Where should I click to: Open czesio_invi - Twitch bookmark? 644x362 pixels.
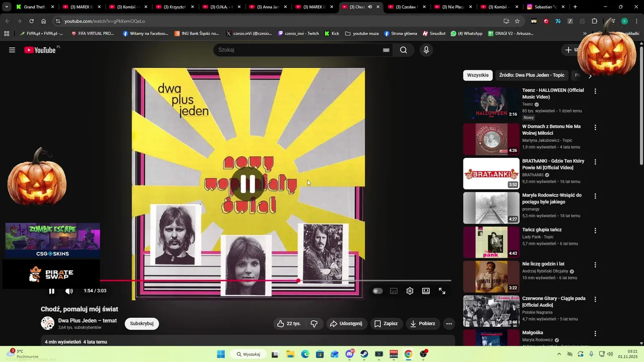297,33
